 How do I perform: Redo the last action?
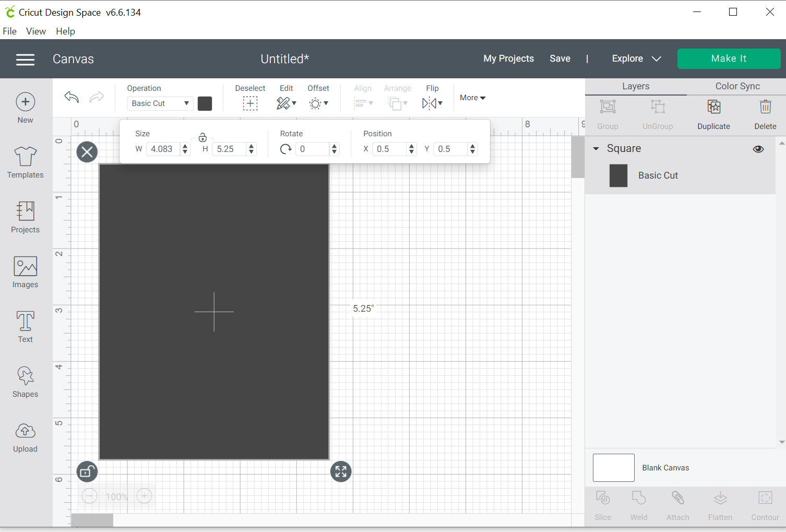tap(97, 97)
